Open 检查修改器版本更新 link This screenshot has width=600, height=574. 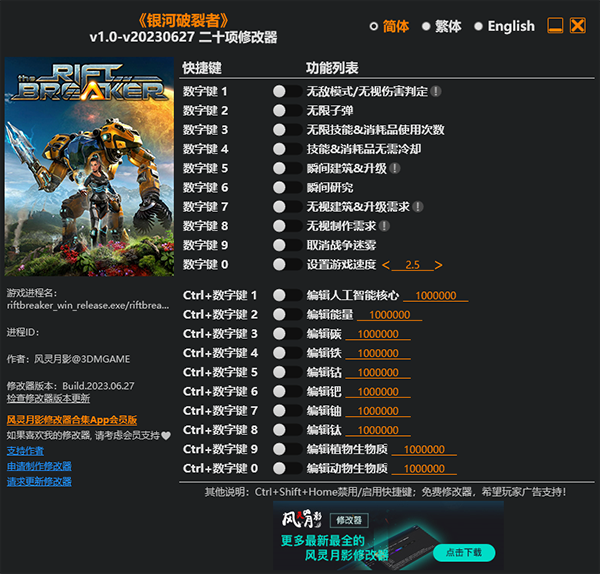tap(48, 398)
